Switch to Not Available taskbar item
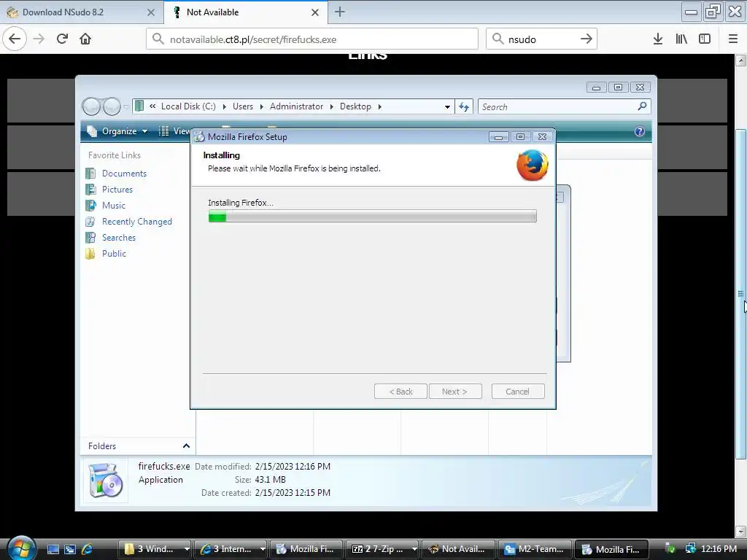Screen dimensions: 747x560 (458, 549)
